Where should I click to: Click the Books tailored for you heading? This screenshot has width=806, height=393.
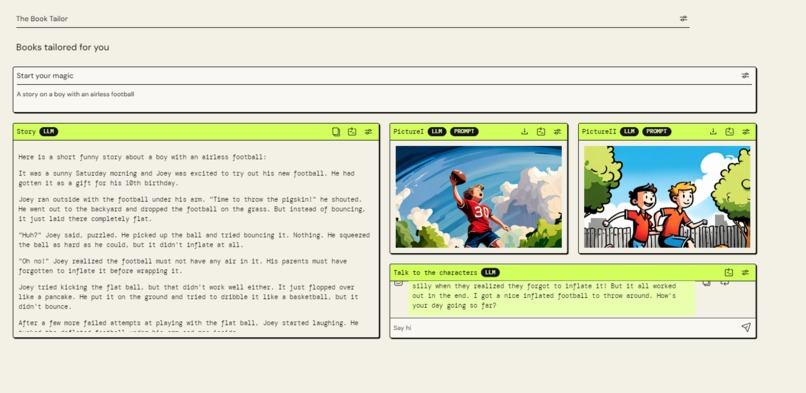(x=62, y=47)
